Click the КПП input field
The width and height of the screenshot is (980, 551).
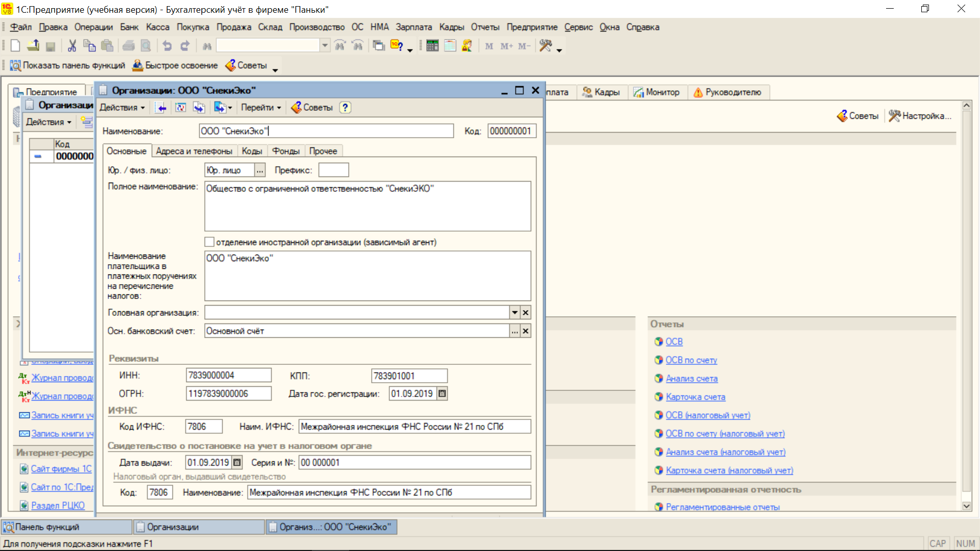click(409, 376)
